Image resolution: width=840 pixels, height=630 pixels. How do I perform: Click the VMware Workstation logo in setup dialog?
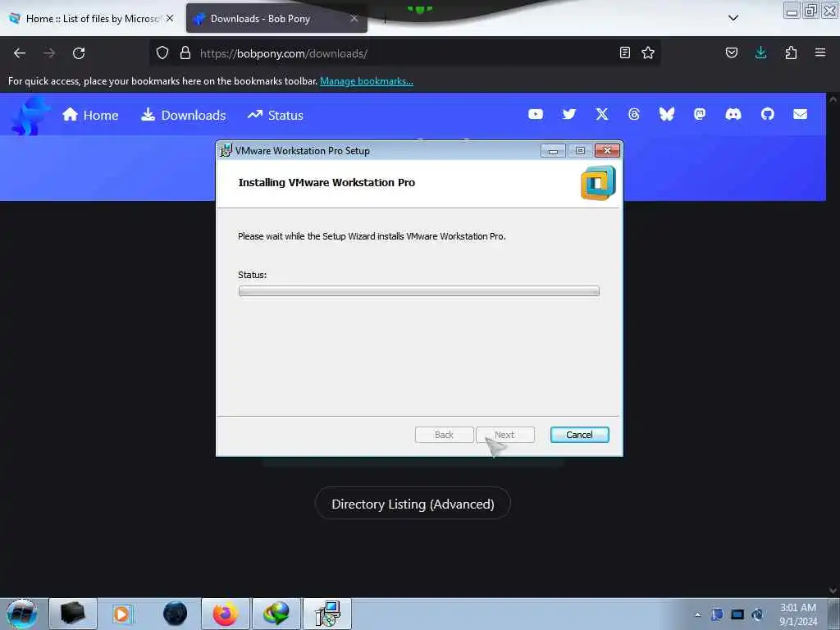598,183
